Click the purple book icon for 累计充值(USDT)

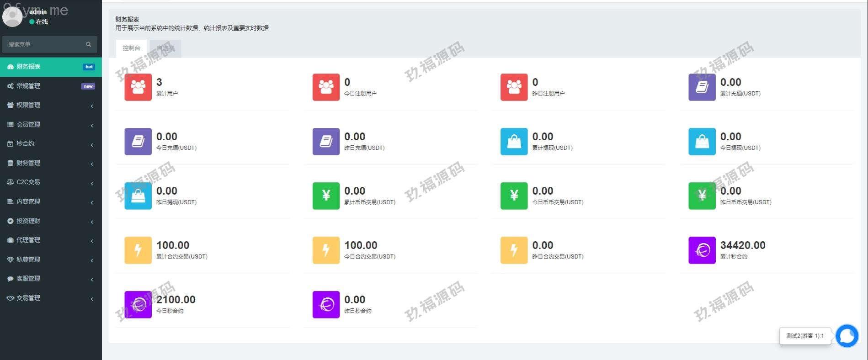[702, 87]
